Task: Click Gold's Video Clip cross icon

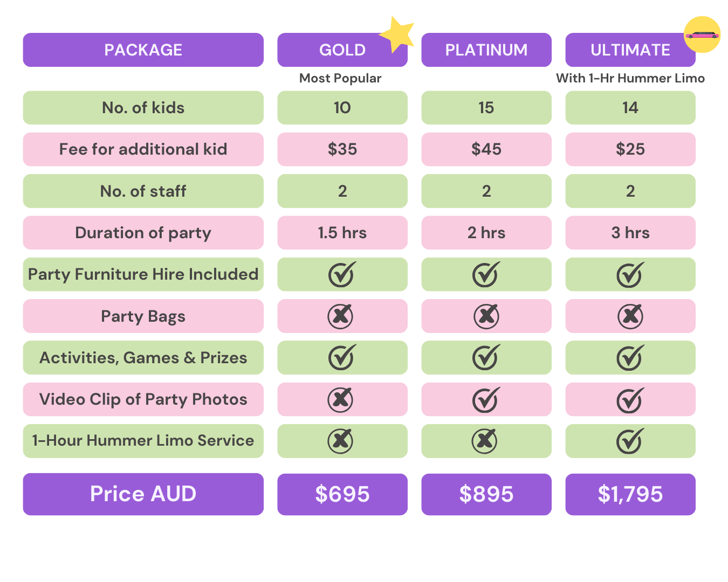Action: pyautogui.click(x=341, y=399)
